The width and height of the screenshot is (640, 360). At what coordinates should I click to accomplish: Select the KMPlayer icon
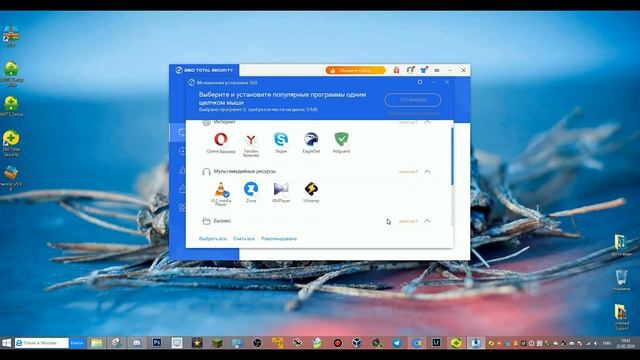(281, 189)
